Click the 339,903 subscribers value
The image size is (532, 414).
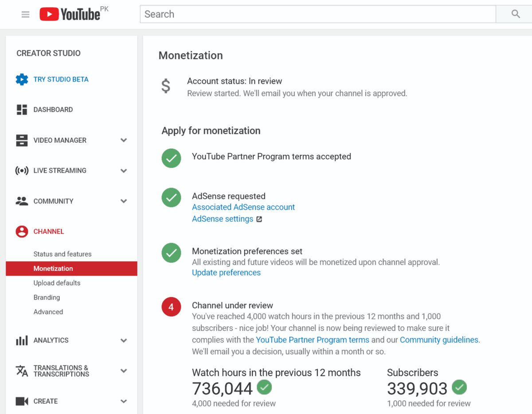pyautogui.click(x=417, y=389)
